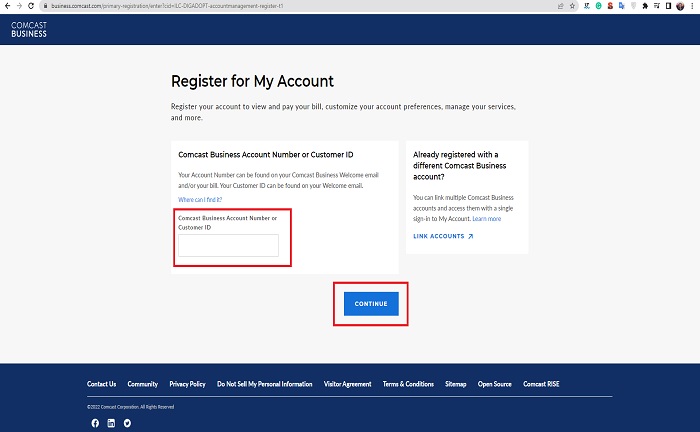
Task: Open the Community footer link
Action: coord(142,384)
